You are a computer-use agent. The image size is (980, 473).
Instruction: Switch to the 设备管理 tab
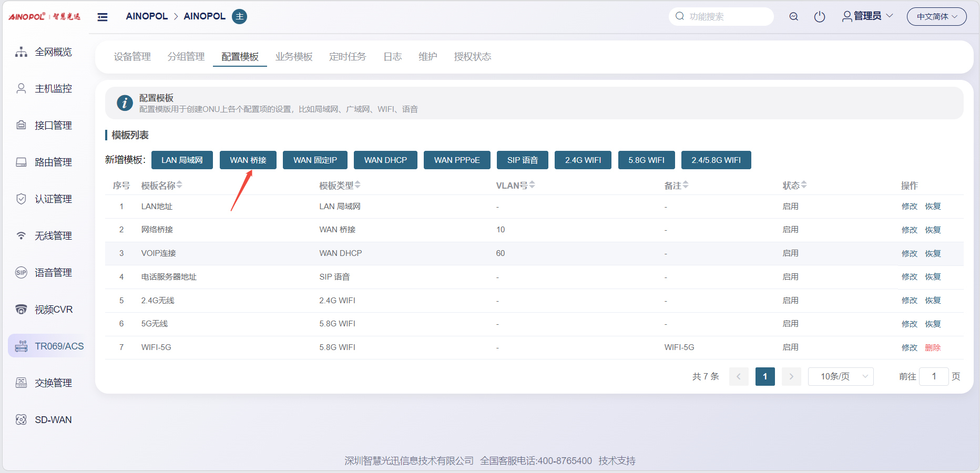pos(132,57)
